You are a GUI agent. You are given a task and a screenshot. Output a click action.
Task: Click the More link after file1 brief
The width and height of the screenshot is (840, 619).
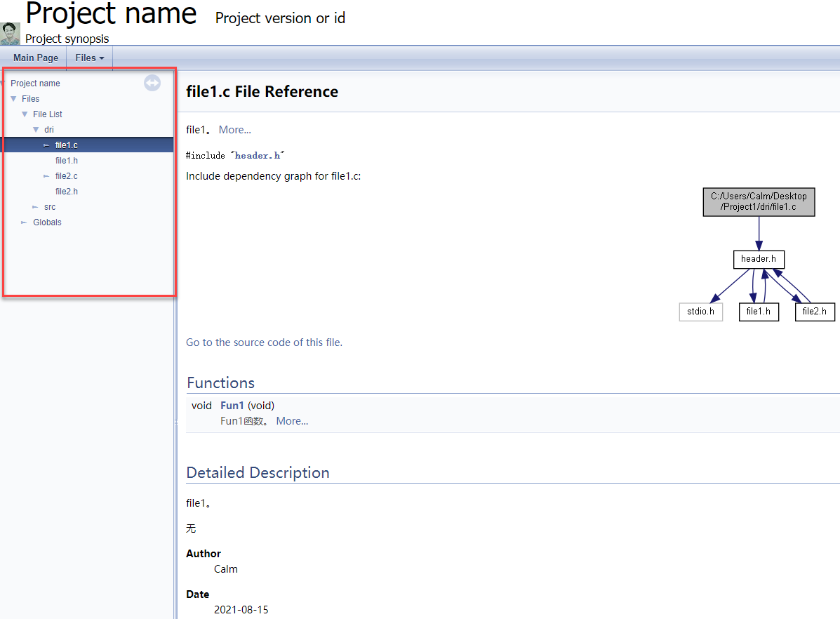click(234, 130)
